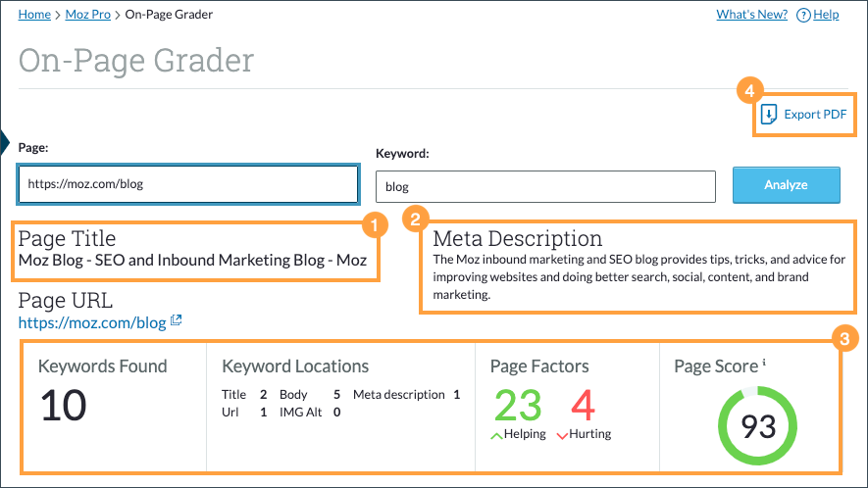Click the 23 Helping page factors number
The height and width of the screenshot is (488, 868).
pyautogui.click(x=517, y=405)
